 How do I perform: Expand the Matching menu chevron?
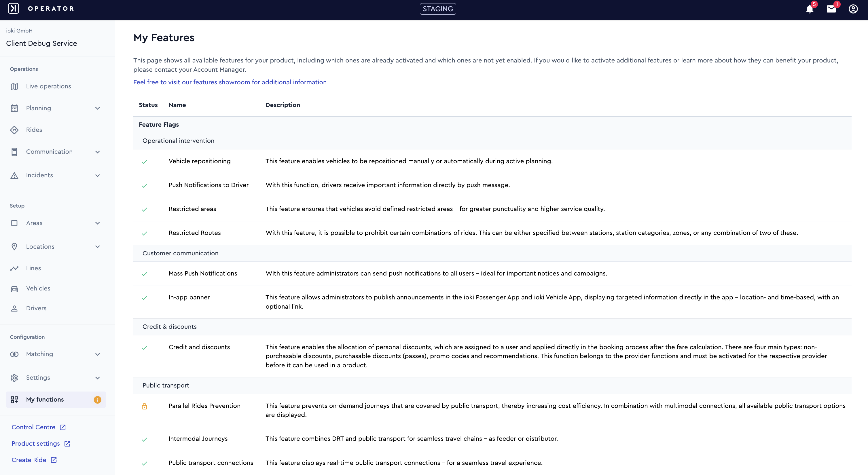(x=97, y=354)
